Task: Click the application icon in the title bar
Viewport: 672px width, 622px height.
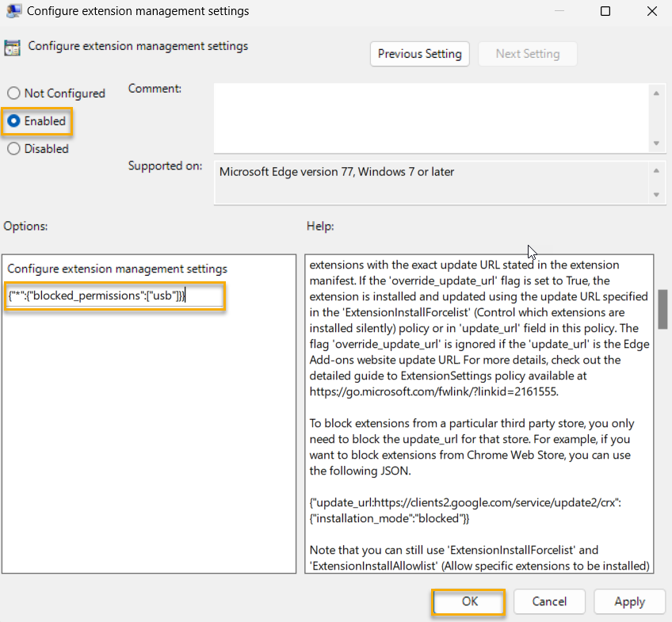Action: tap(13, 11)
